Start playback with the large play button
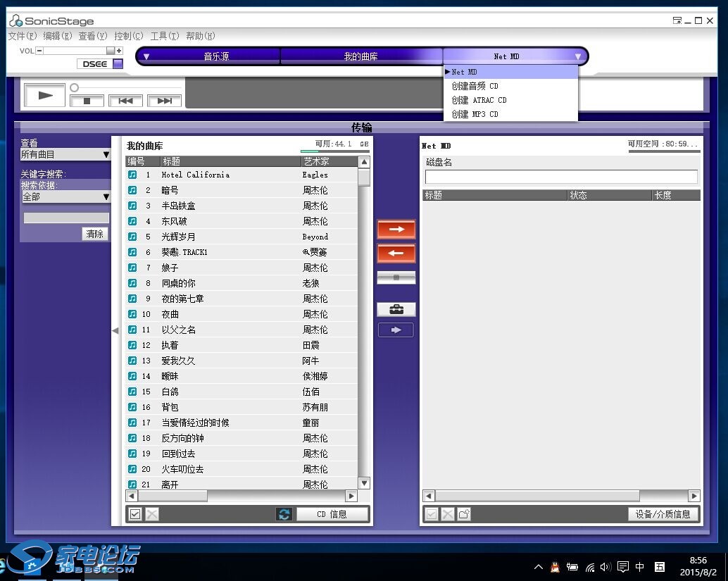728x581 pixels. coord(44,95)
